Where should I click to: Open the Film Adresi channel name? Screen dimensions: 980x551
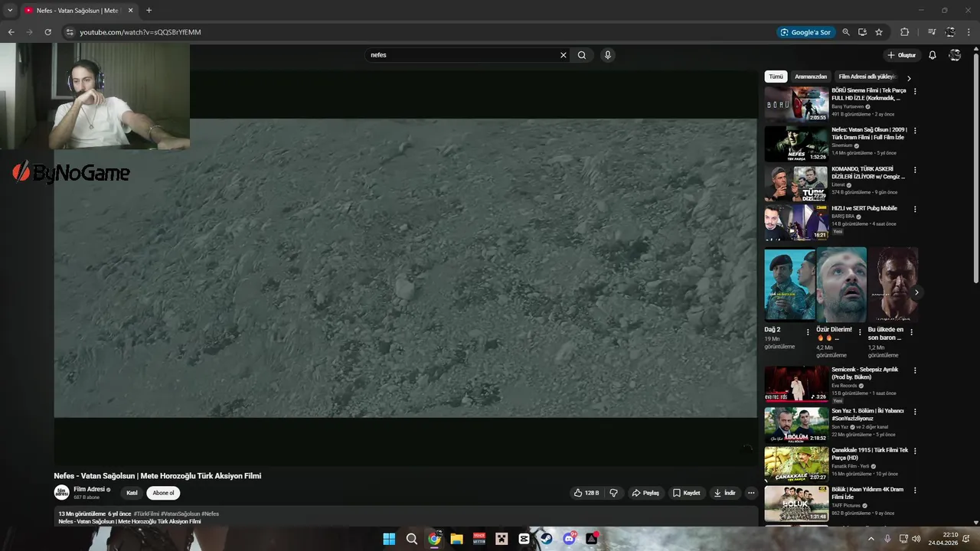90,489
